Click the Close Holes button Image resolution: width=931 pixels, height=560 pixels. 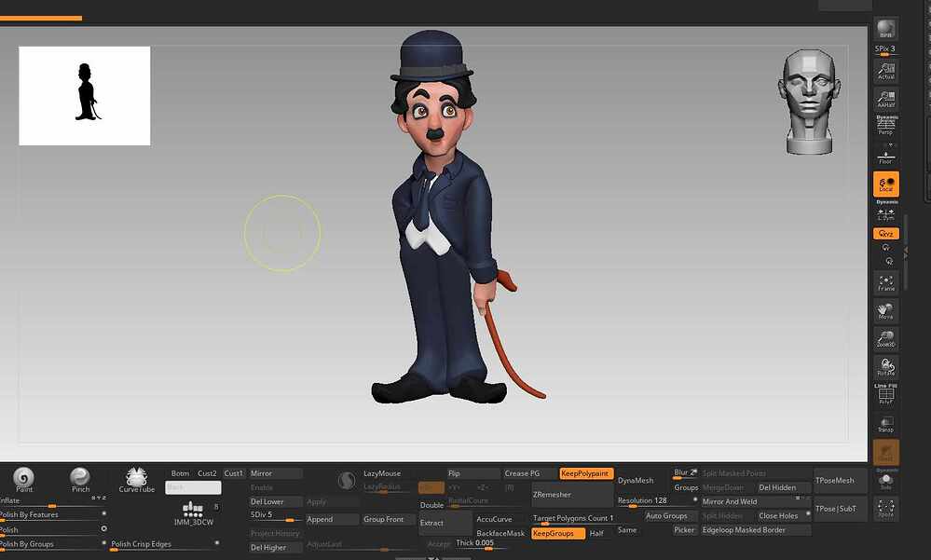tap(783, 516)
